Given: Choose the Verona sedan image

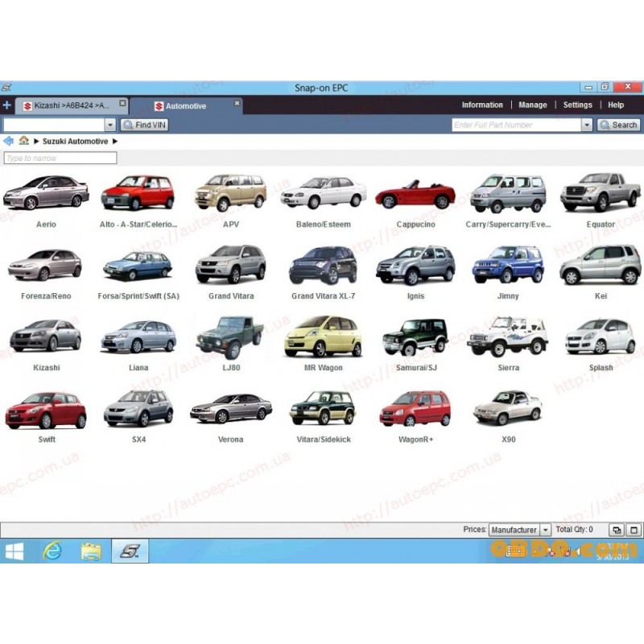Looking at the screenshot, I should click(x=231, y=409).
